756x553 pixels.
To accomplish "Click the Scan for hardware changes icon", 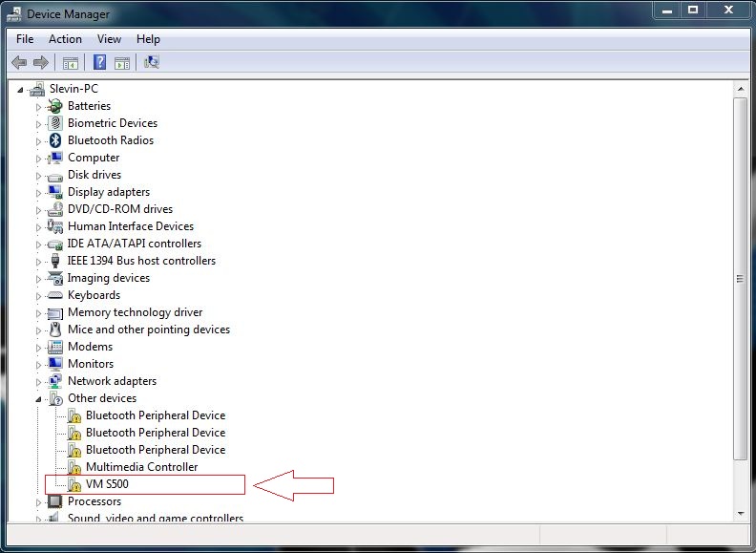I will 152,62.
